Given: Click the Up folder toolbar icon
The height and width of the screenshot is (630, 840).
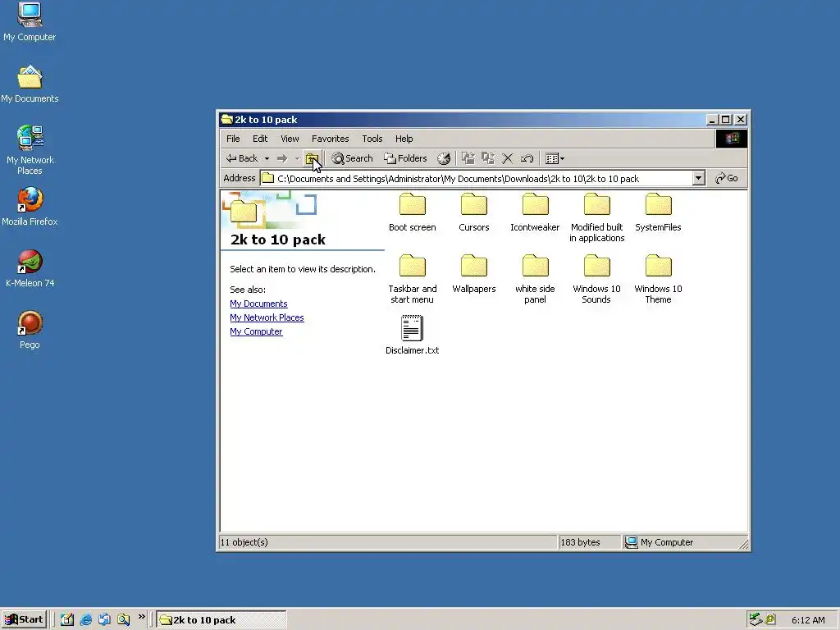Looking at the screenshot, I should coord(312,158).
